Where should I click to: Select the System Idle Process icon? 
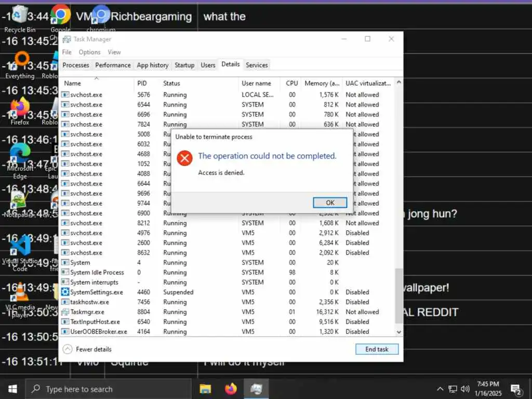point(65,272)
